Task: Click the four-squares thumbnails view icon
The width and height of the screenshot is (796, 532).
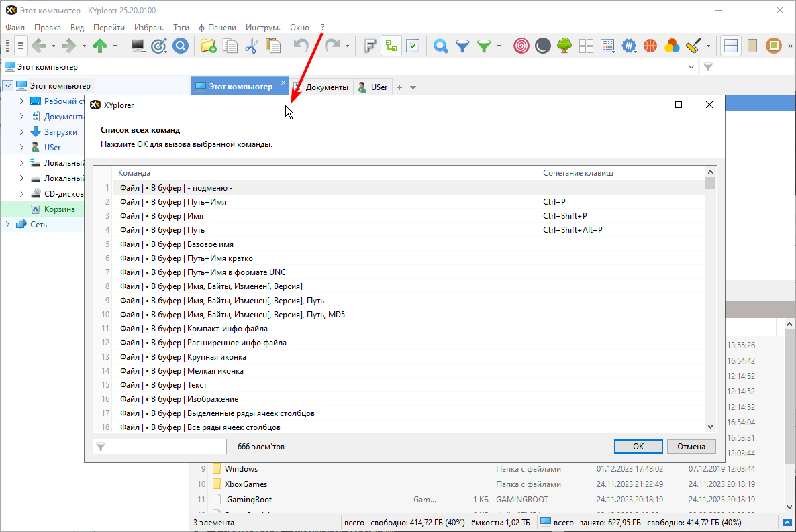Action: 586,46
